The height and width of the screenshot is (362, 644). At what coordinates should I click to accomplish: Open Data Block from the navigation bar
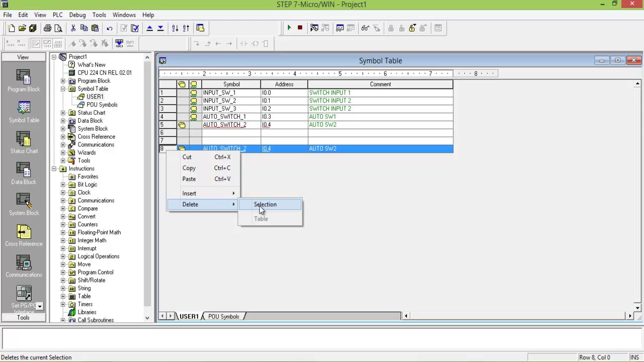24,173
